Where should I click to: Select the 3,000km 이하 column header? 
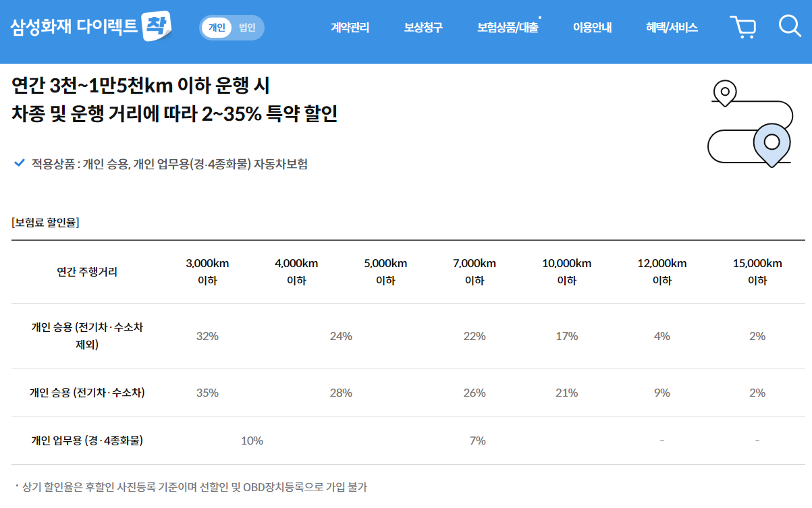point(208,272)
